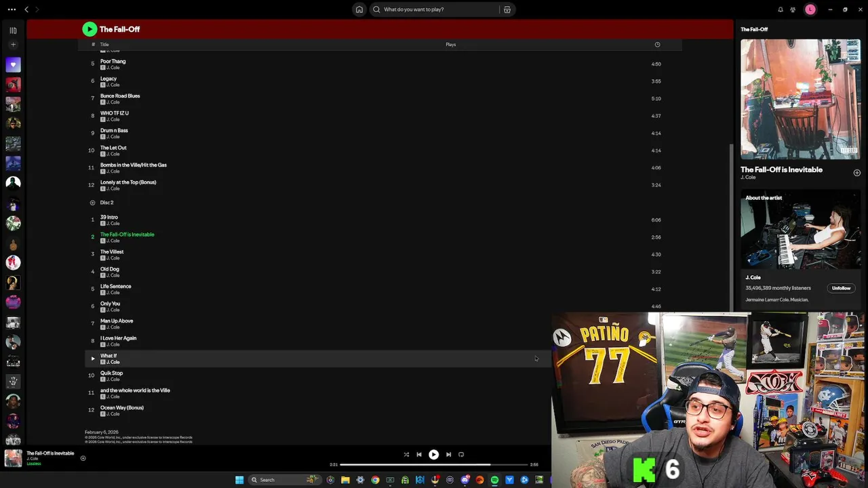Select the track Drum n Bass
Viewport: 868px width, 488px height.
[114, 130]
